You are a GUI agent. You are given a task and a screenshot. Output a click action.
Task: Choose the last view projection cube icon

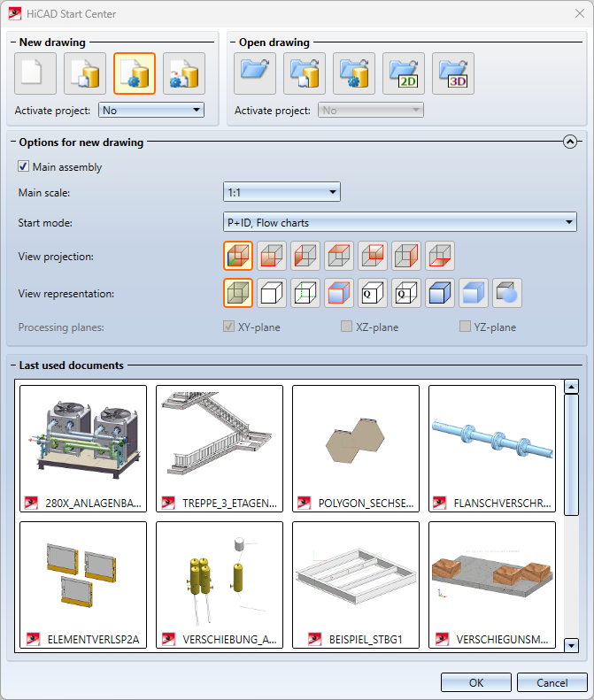pyautogui.click(x=440, y=257)
